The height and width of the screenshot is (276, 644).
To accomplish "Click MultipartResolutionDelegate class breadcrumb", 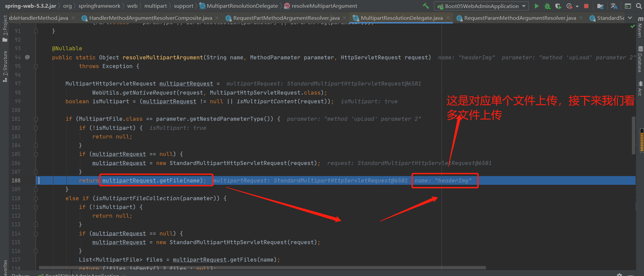I will (239, 6).
